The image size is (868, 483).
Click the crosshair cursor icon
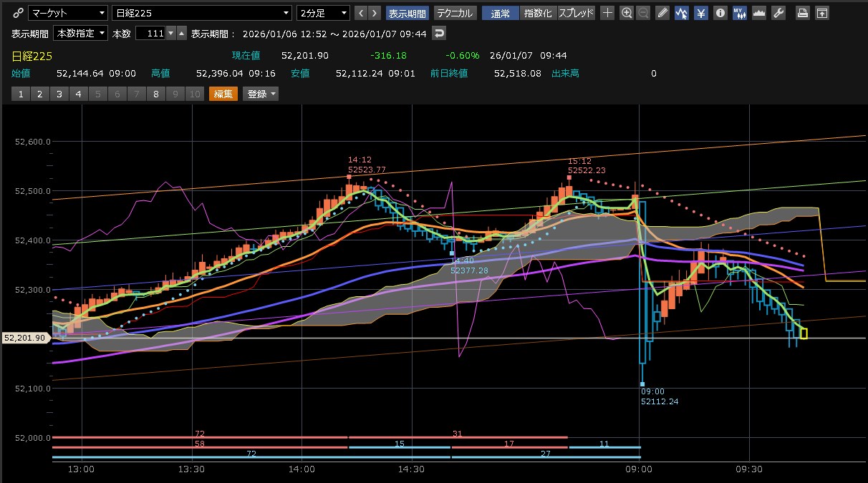coord(607,13)
